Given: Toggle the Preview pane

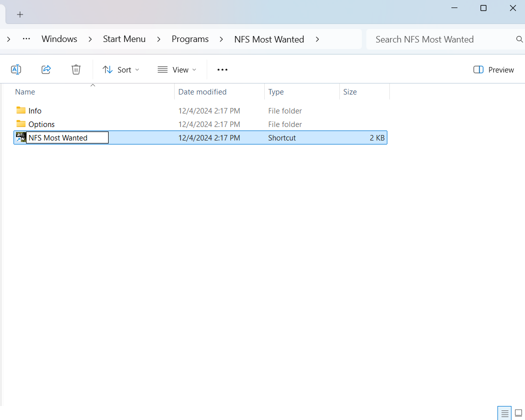Looking at the screenshot, I should (493, 69).
